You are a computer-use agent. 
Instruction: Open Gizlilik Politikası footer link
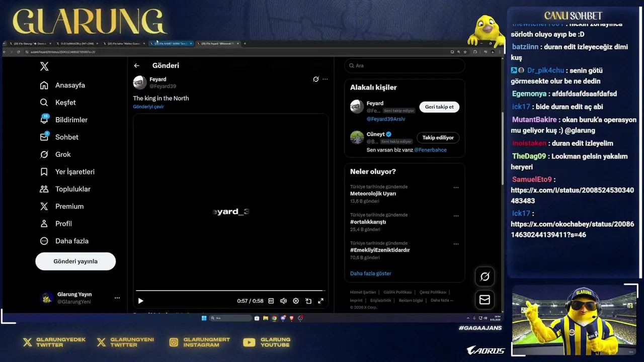pos(397,292)
